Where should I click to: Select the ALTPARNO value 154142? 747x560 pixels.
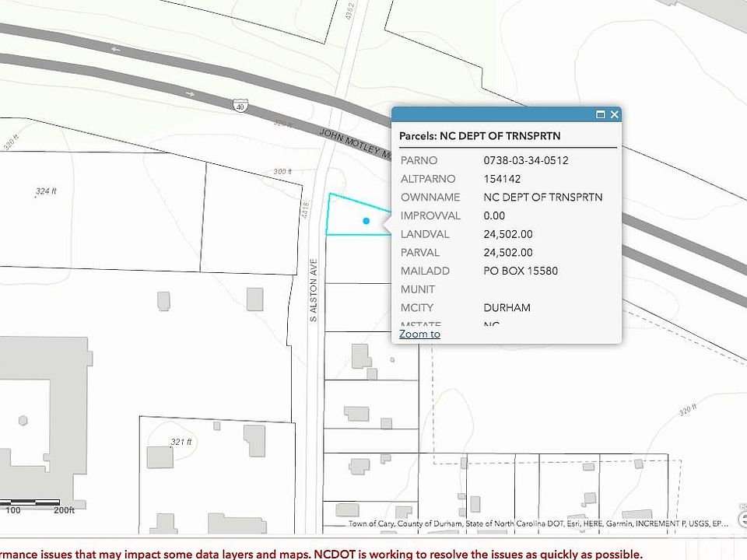(502, 179)
